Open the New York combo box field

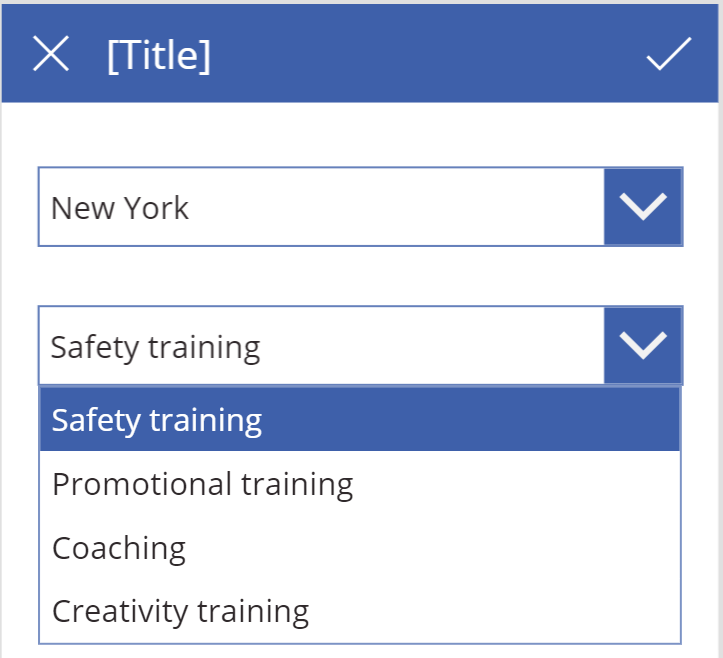point(360,207)
